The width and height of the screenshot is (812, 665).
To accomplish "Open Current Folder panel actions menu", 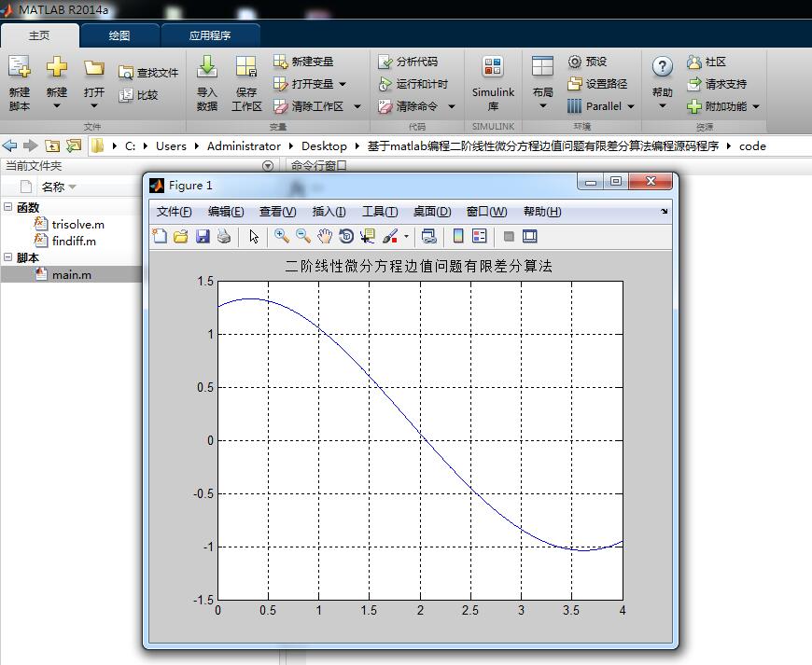I will pyautogui.click(x=268, y=166).
